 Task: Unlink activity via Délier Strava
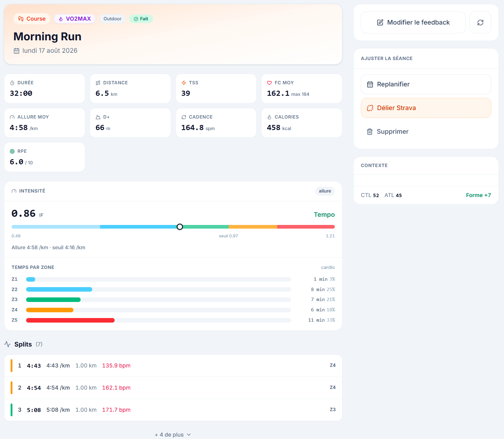[x=426, y=108]
